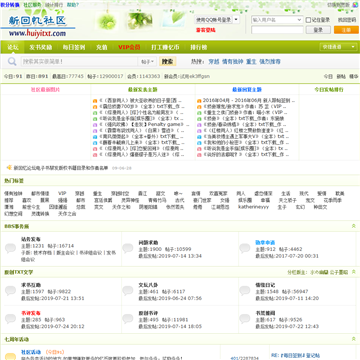Click the speech bubble icon beside 文坛八卦
Viewport: 360px width, 360px height.
point(128,290)
